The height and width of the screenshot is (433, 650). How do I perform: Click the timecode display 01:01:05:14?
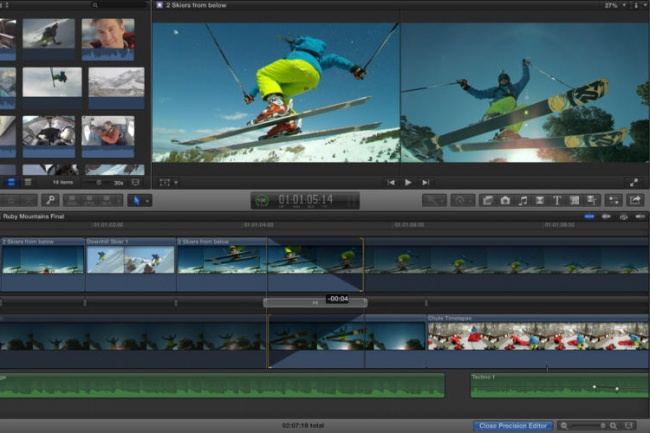[306, 200]
